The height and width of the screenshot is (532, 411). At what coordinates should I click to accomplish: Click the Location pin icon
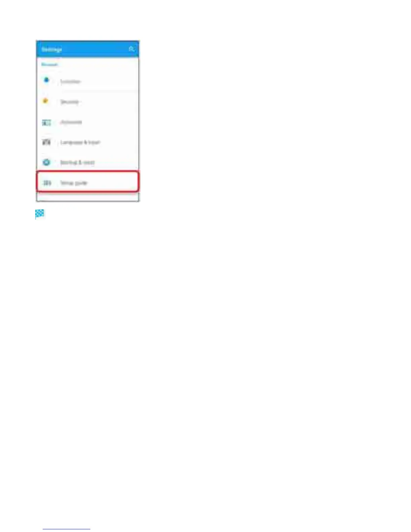(x=46, y=80)
